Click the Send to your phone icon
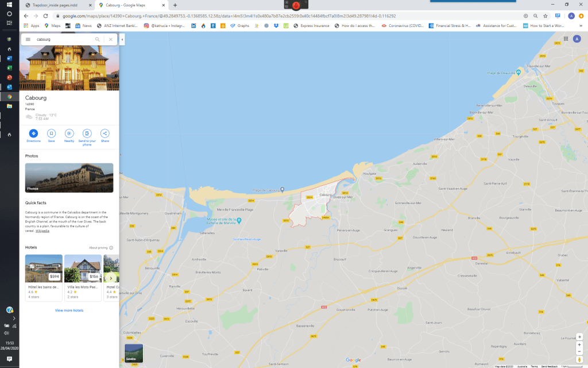This screenshot has height=368, width=588. pos(87,133)
